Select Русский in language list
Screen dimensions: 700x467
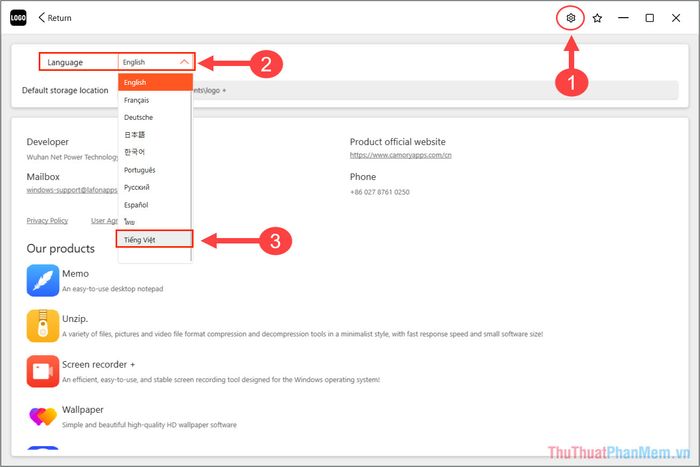154,188
